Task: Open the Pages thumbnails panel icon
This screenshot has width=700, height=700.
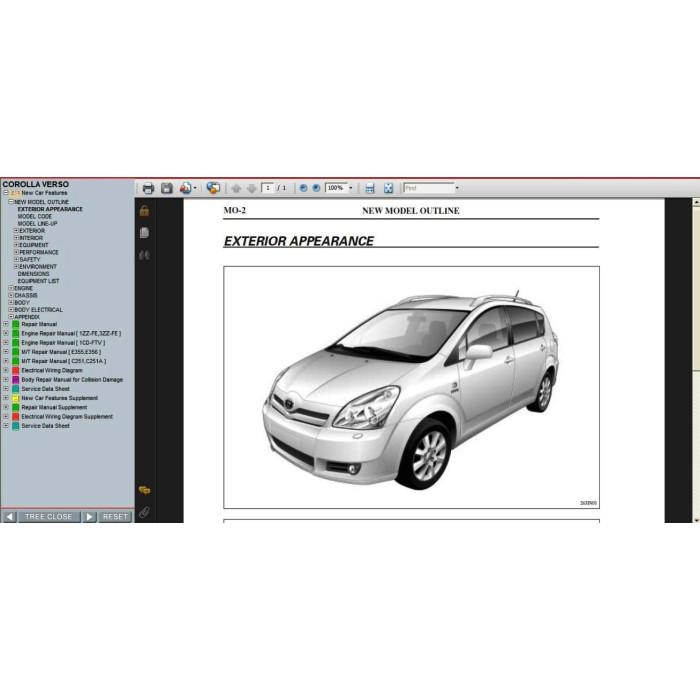Action: coord(144,232)
